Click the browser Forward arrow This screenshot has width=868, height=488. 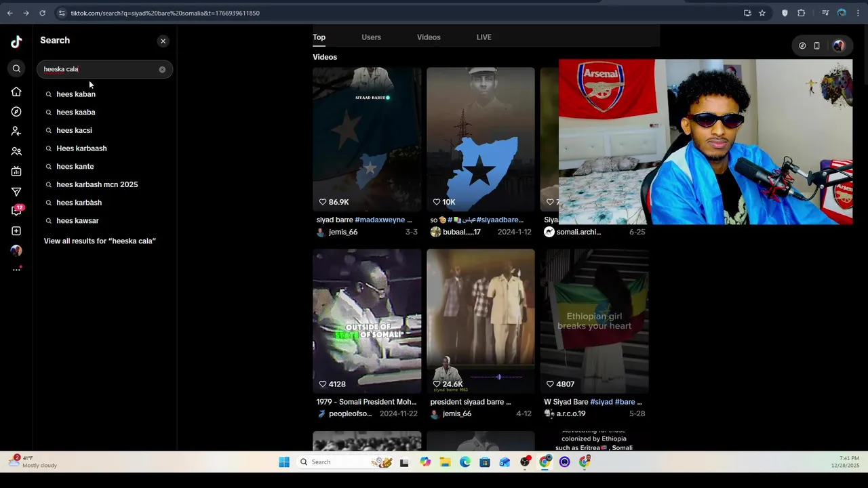[26, 13]
